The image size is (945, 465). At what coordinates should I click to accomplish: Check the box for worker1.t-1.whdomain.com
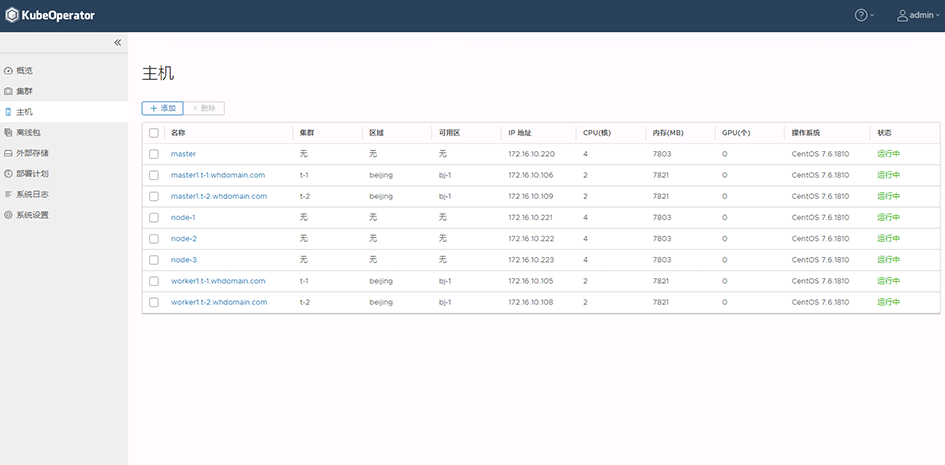coord(154,281)
